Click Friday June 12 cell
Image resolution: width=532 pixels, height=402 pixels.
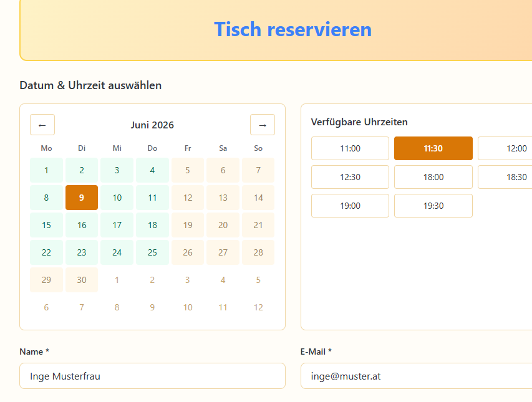coord(188,198)
